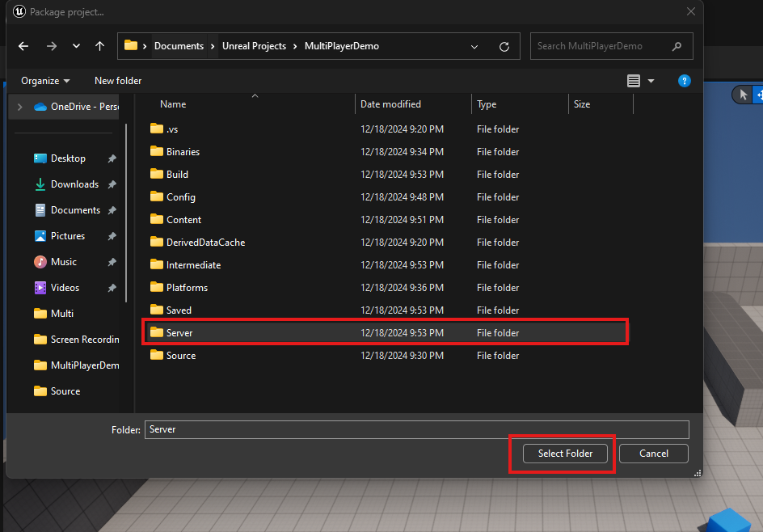The height and width of the screenshot is (532, 763).
Task: Open recent locations dropdown arrow
Action: (76, 46)
